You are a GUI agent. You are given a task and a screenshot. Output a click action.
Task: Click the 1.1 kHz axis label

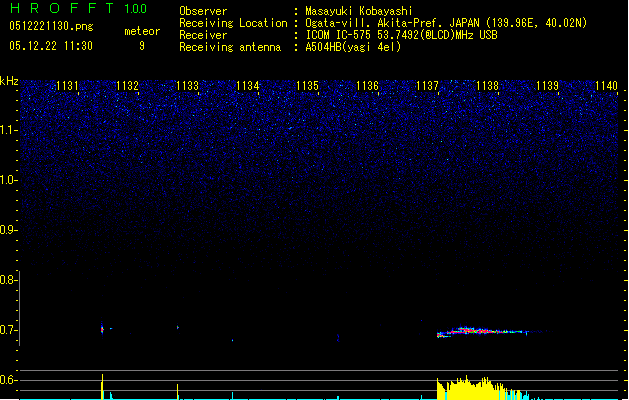click(x=8, y=130)
